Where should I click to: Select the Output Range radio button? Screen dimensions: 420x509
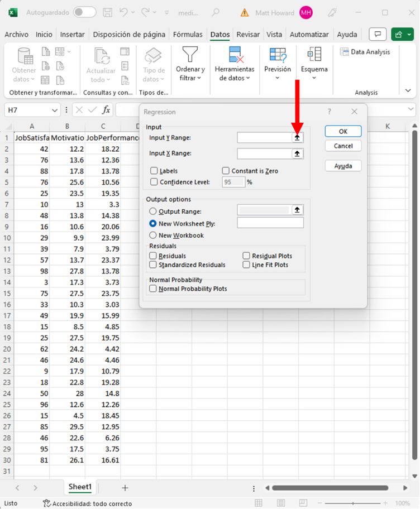click(152, 212)
